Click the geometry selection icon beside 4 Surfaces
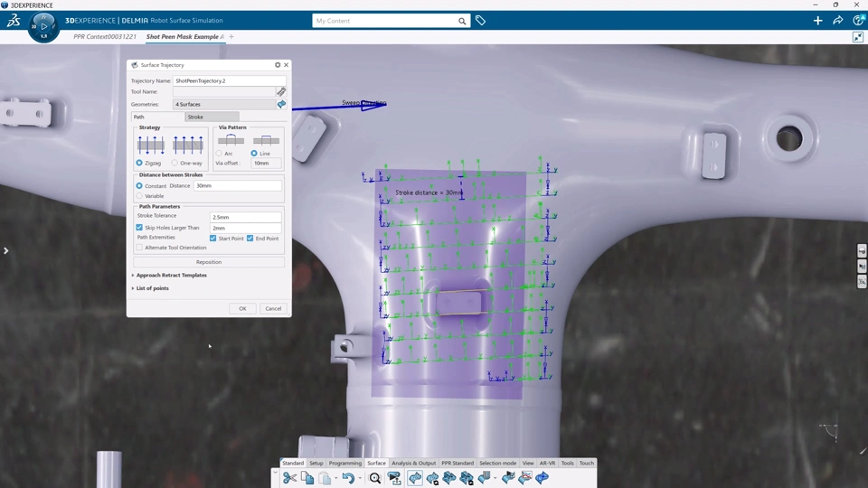The height and width of the screenshot is (488, 868). 281,104
